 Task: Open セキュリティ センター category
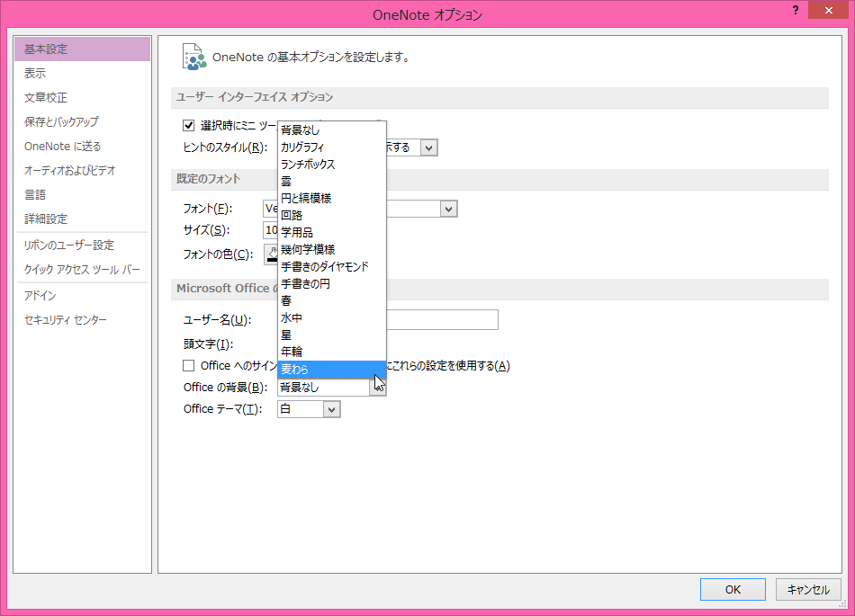[82, 320]
